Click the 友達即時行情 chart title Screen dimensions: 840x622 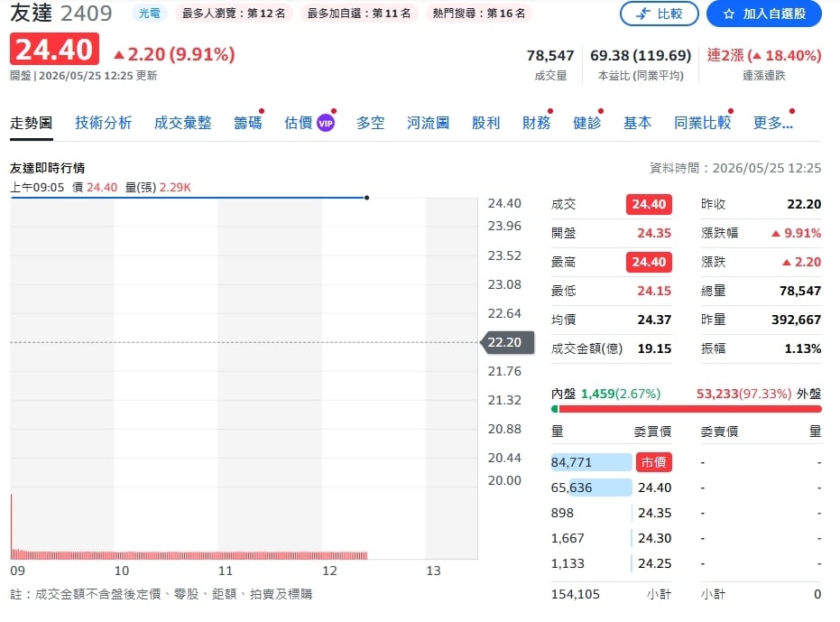(x=47, y=169)
